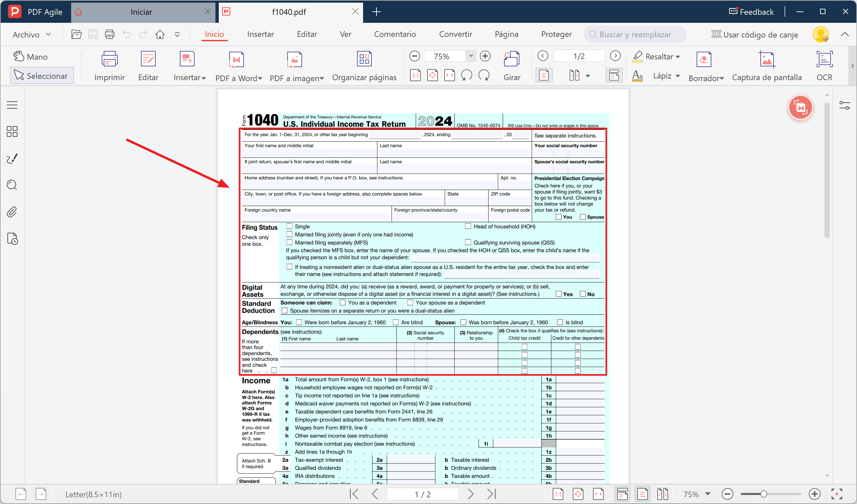Open ribbon zoom percentage dropdown
The image size is (857, 504).
coord(471,56)
